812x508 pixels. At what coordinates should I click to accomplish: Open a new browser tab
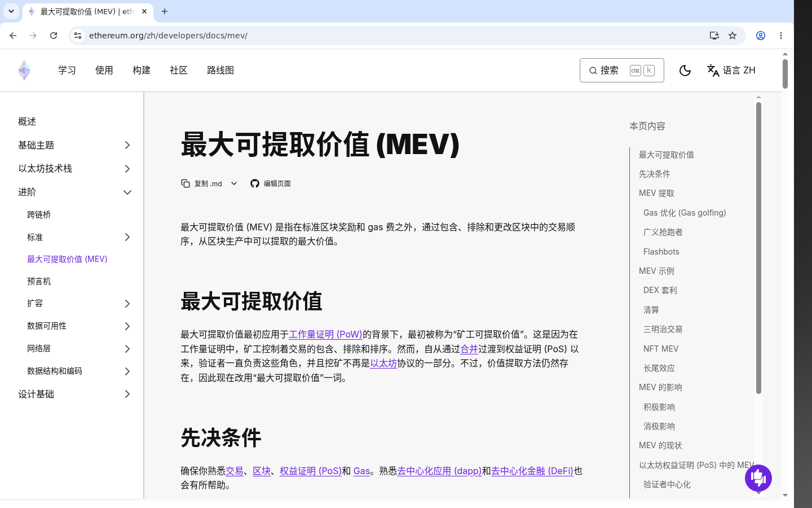pyautogui.click(x=165, y=11)
